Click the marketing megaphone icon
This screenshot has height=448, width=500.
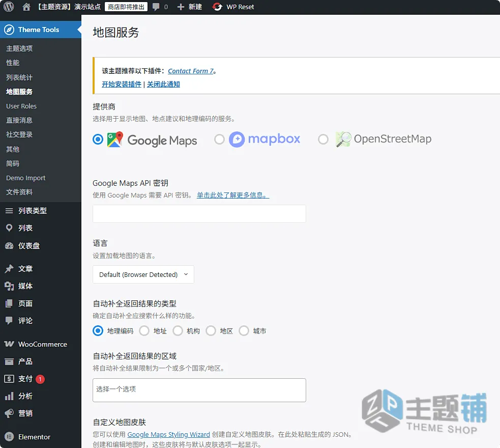(x=9, y=413)
